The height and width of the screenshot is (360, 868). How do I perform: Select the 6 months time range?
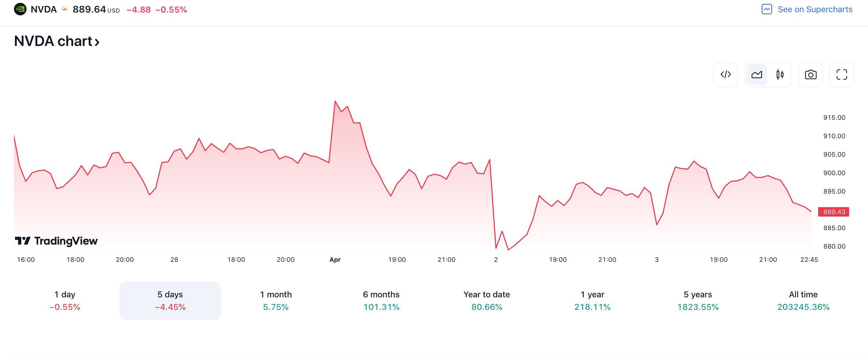click(381, 300)
